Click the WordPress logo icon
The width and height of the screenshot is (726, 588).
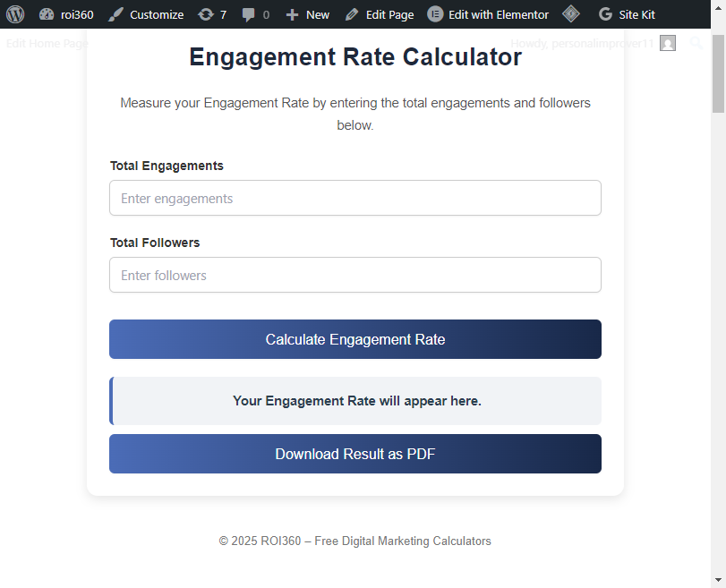(x=15, y=14)
